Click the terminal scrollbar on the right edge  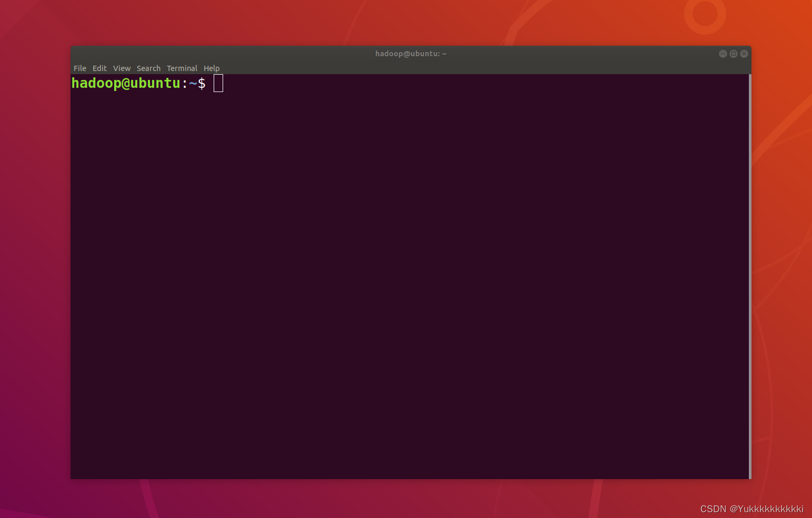point(750,276)
